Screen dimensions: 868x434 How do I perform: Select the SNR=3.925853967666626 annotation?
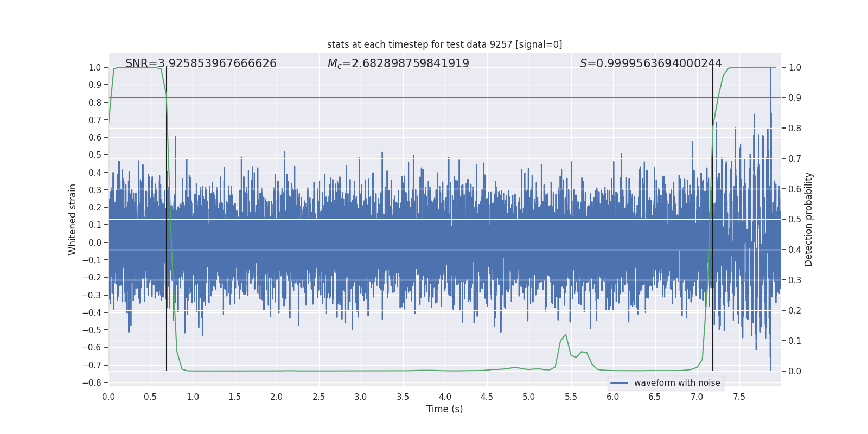(201, 63)
